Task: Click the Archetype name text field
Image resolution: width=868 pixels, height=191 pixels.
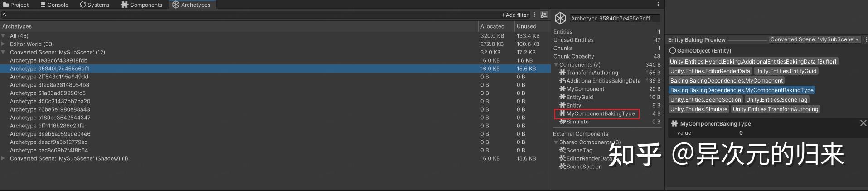Action: pyautogui.click(x=614, y=19)
